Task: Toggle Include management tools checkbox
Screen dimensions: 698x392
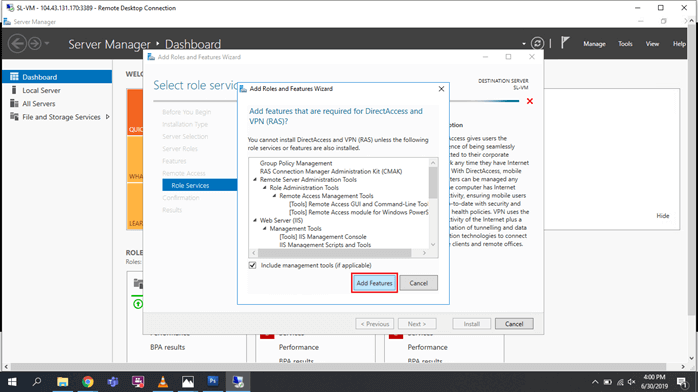Action: pyautogui.click(x=252, y=265)
